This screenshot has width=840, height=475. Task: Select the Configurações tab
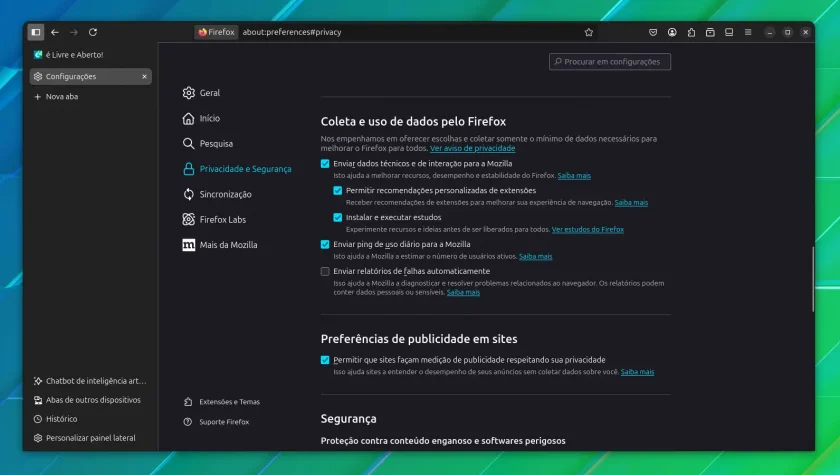coord(91,77)
